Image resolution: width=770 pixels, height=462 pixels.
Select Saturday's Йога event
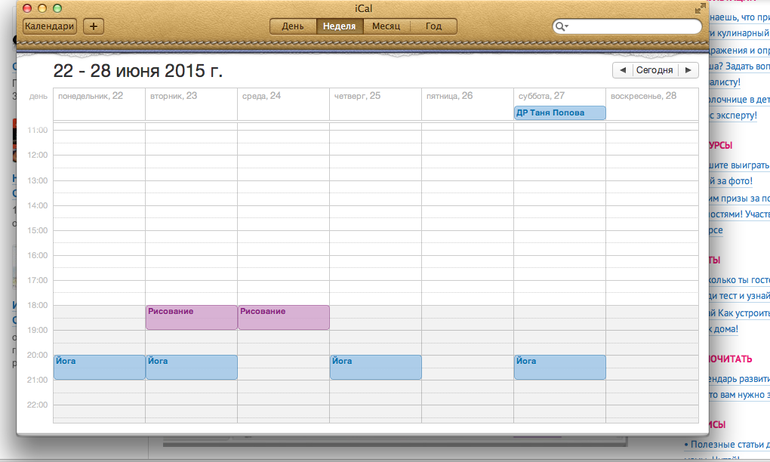tap(559, 367)
